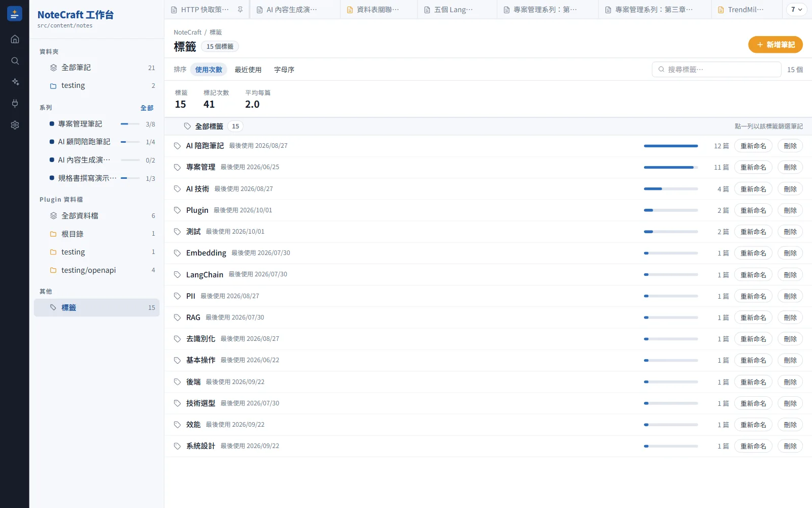Select 標籤 in the sidebar
The width and height of the screenshot is (812, 508).
96,308
